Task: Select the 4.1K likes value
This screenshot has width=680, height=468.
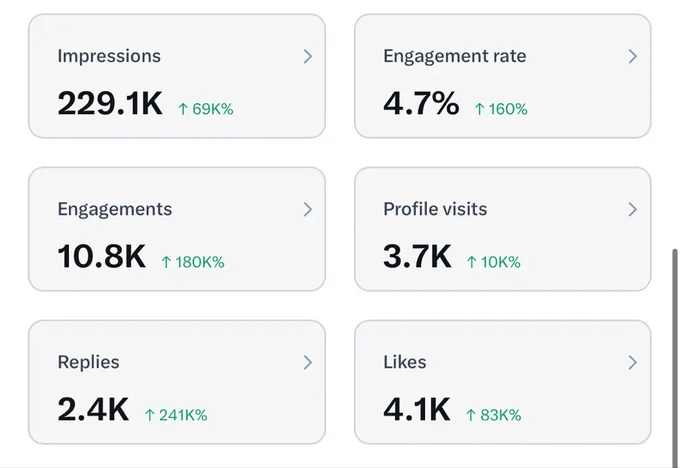Action: (417, 409)
